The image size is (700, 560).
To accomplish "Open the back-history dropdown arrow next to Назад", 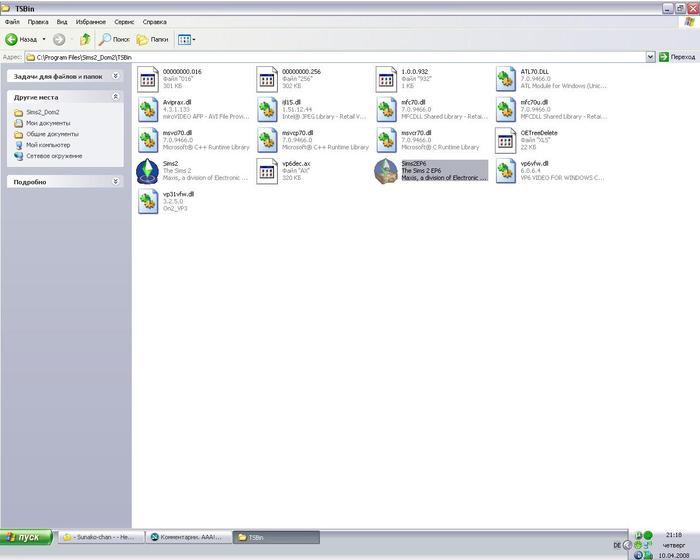I will tap(44, 39).
